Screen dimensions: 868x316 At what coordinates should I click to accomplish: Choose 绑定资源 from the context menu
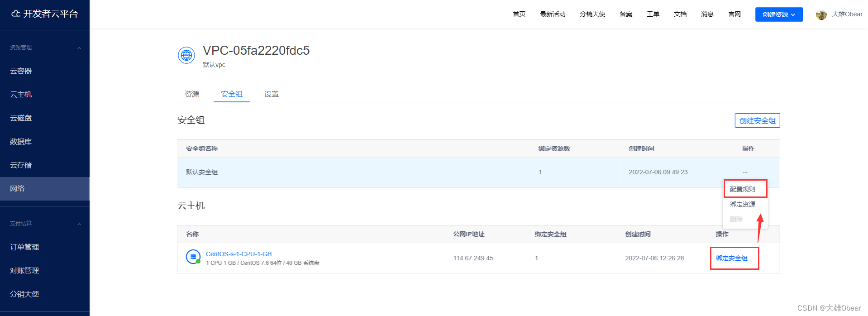tap(743, 204)
